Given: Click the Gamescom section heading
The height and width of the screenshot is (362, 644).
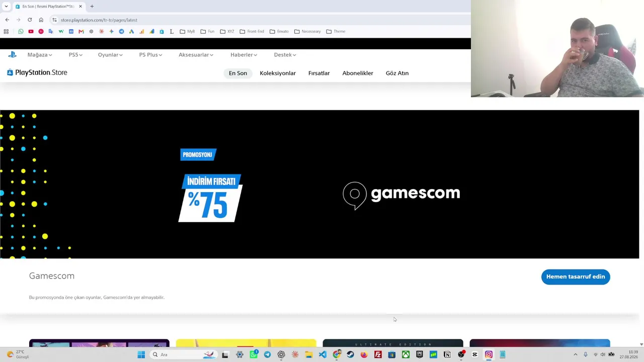Looking at the screenshot, I should (52, 276).
